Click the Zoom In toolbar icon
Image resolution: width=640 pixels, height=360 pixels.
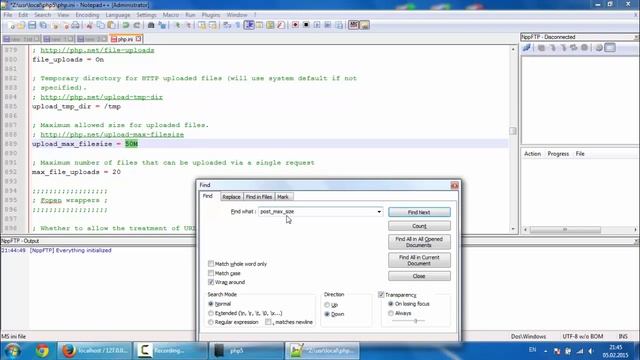tap(178, 25)
